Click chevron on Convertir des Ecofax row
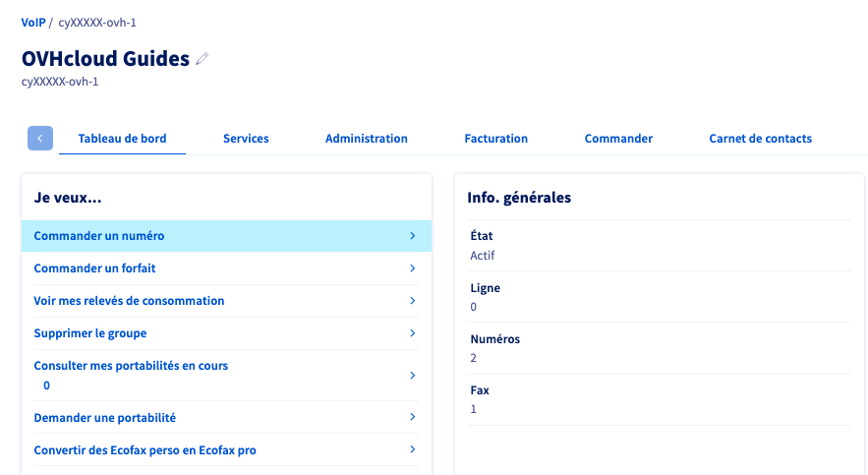Screen dimensions: 868x475 coord(413,449)
